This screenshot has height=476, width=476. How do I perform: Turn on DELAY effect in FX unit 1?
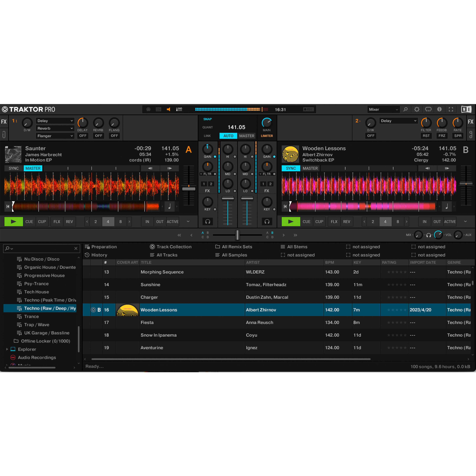[x=83, y=136]
